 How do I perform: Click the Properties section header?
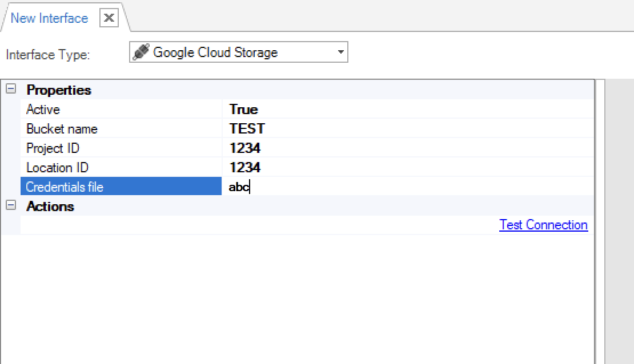pos(59,90)
